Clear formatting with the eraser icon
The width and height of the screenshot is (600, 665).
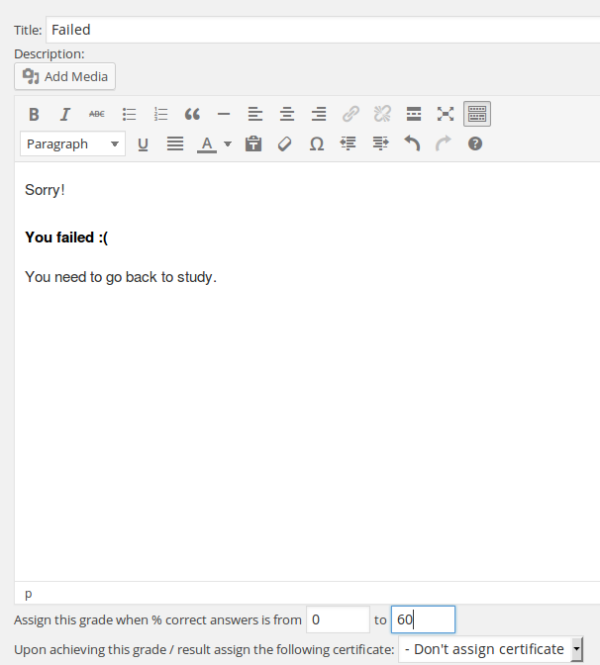(x=285, y=144)
